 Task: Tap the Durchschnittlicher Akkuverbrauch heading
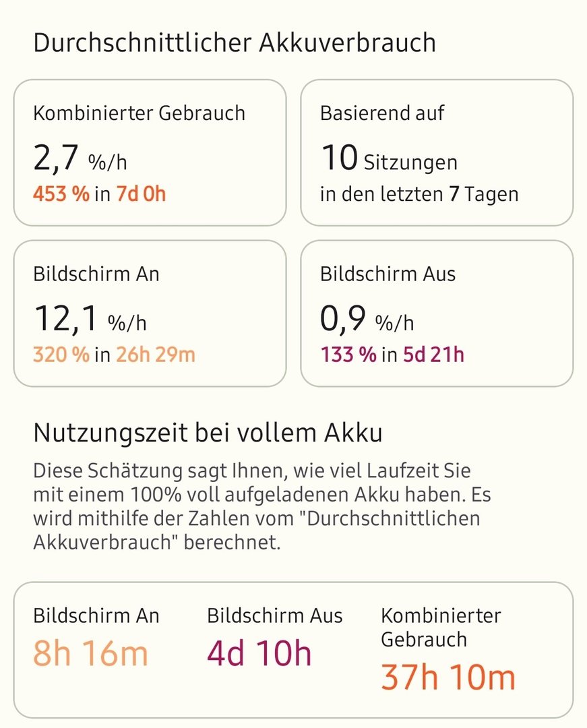(x=234, y=42)
